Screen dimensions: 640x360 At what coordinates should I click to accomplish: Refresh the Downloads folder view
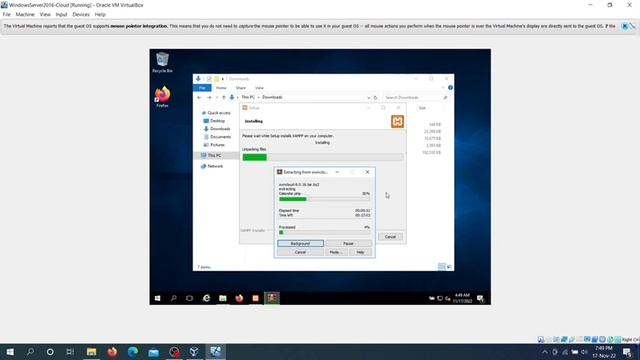[x=376, y=98]
